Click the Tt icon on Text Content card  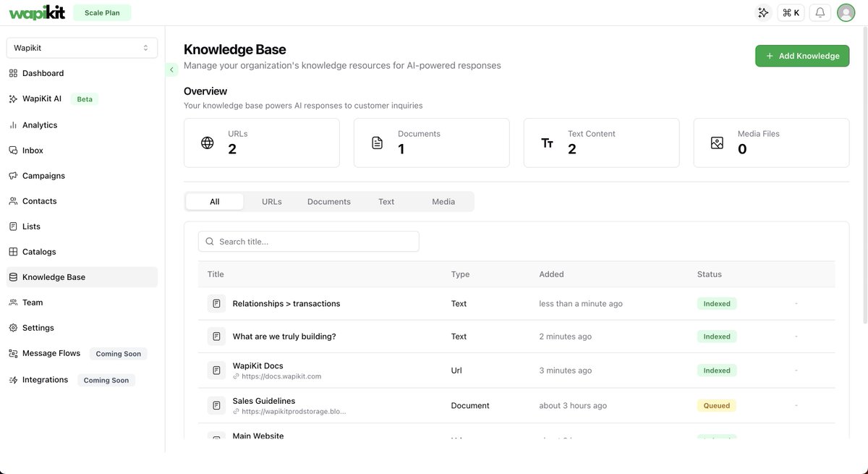click(x=548, y=143)
